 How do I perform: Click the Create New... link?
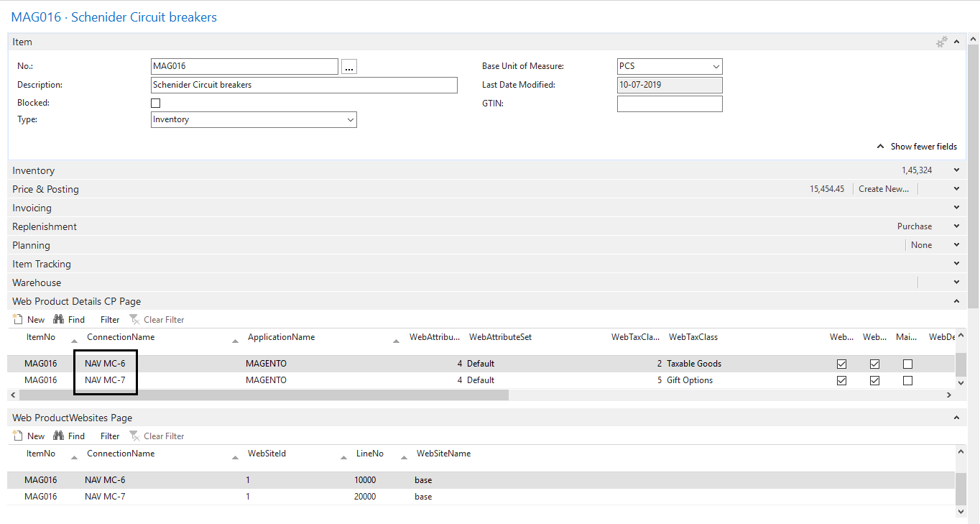click(883, 189)
